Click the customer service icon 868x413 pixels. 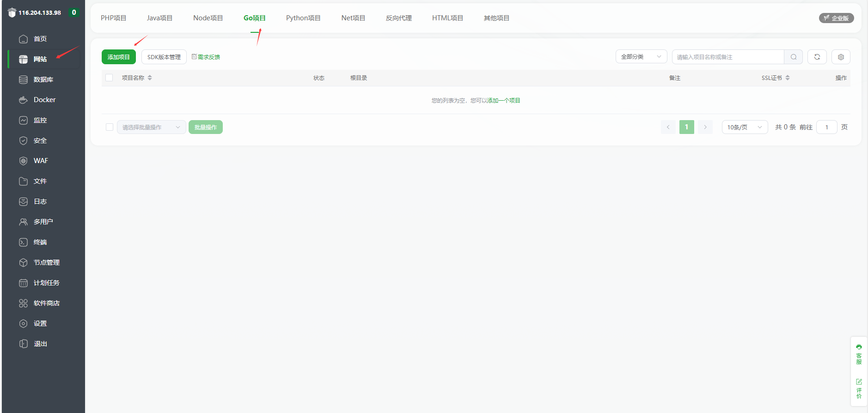(x=859, y=354)
